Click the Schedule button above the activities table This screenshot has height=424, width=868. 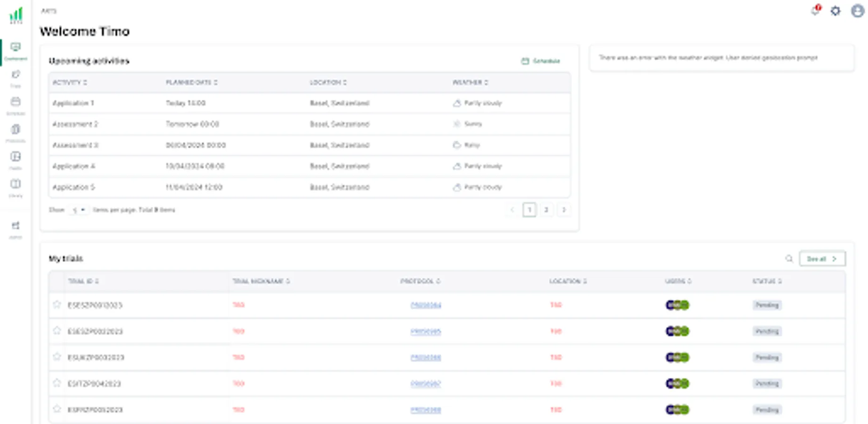pyautogui.click(x=540, y=61)
